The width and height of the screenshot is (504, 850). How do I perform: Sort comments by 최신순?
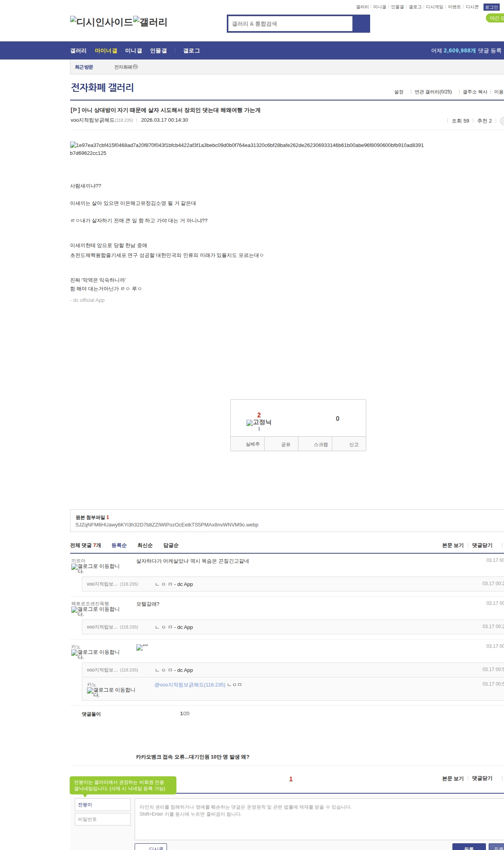coord(145,545)
